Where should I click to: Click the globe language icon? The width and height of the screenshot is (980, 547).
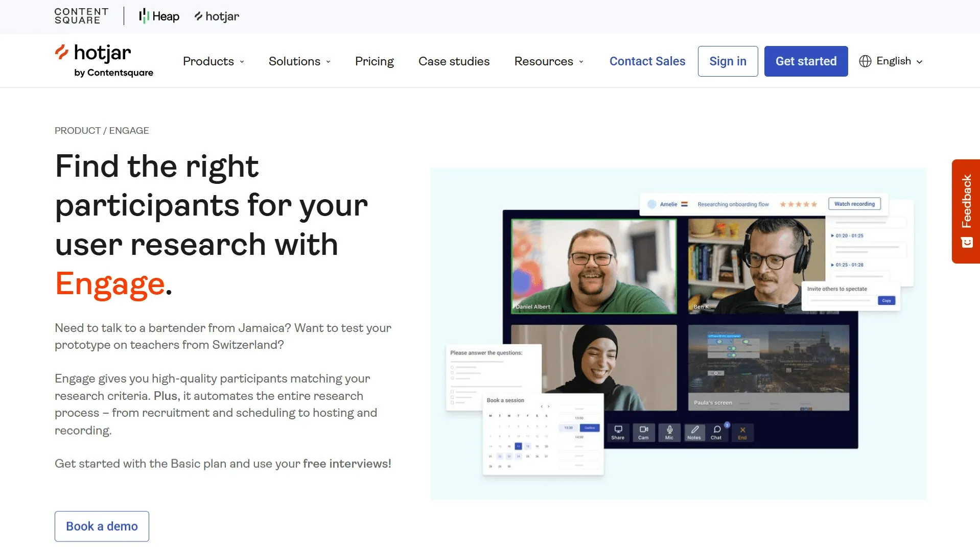coord(865,61)
